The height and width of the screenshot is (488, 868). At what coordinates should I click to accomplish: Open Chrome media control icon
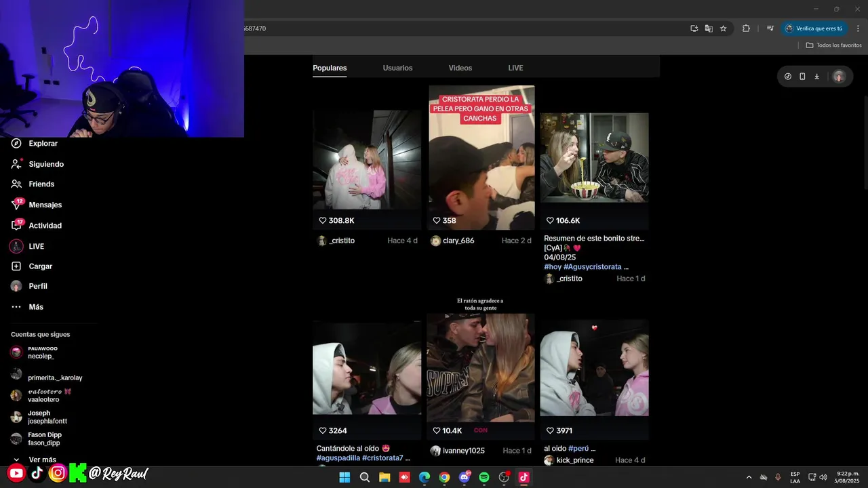click(x=770, y=28)
